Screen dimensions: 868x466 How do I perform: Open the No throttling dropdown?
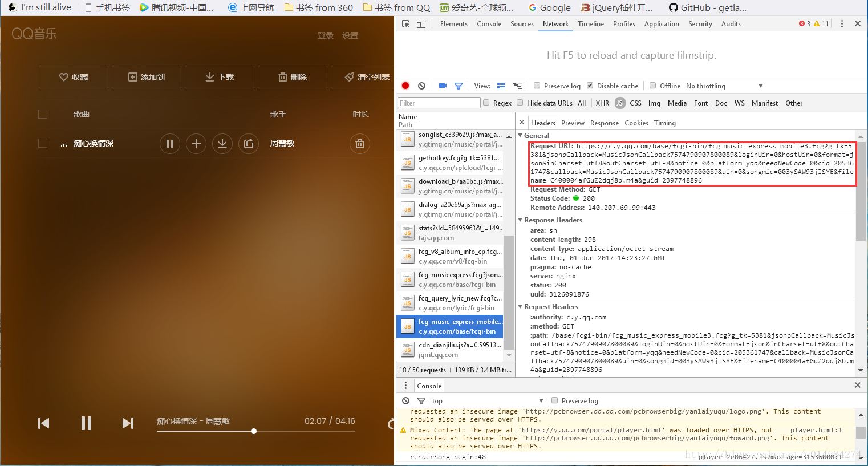pyautogui.click(x=724, y=86)
